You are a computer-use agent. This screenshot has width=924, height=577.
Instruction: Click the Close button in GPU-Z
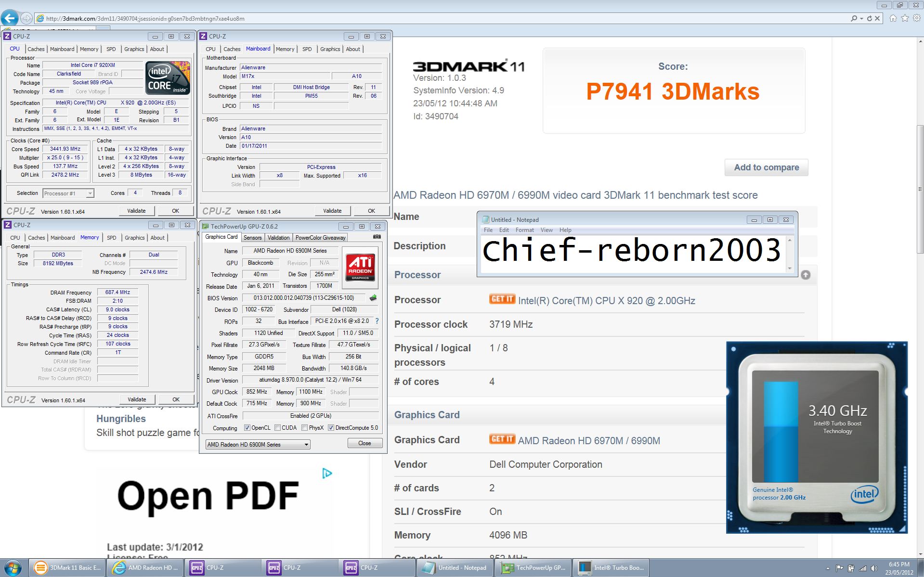tap(364, 443)
